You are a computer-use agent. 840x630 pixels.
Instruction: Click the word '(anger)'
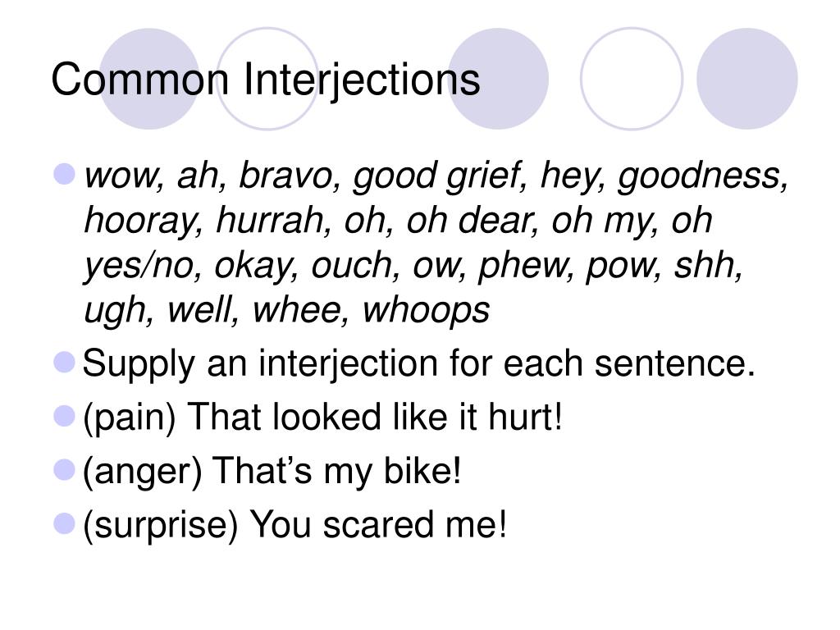pyautogui.click(x=143, y=472)
